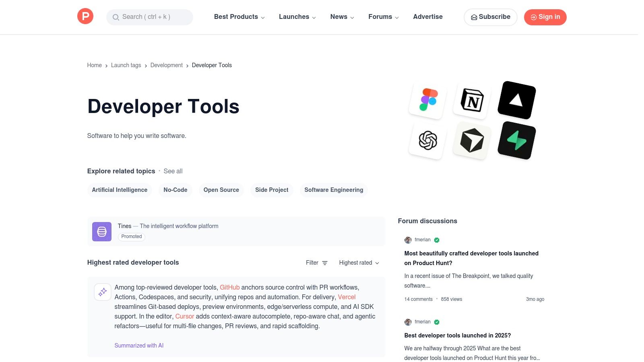This screenshot has width=644, height=362.
Task: Click the AI sparkle summary icon
Action: [x=103, y=292]
